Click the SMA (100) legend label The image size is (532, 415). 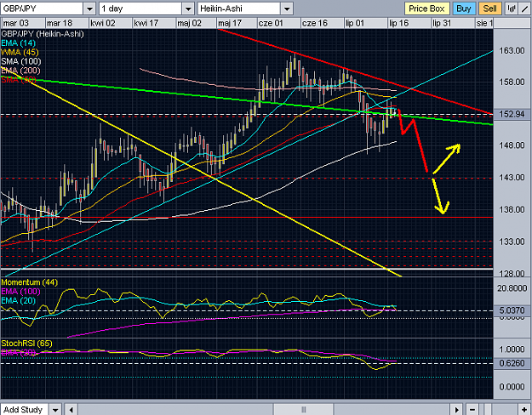pyautogui.click(x=21, y=61)
